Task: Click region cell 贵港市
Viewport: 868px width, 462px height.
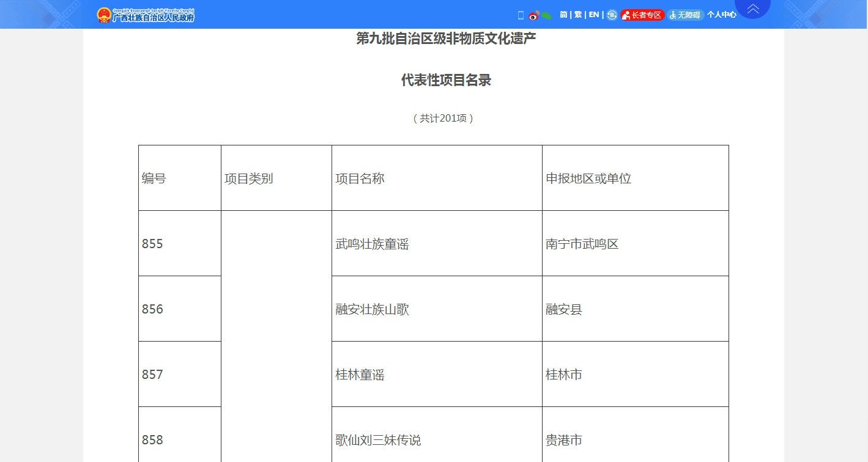Action: point(564,440)
